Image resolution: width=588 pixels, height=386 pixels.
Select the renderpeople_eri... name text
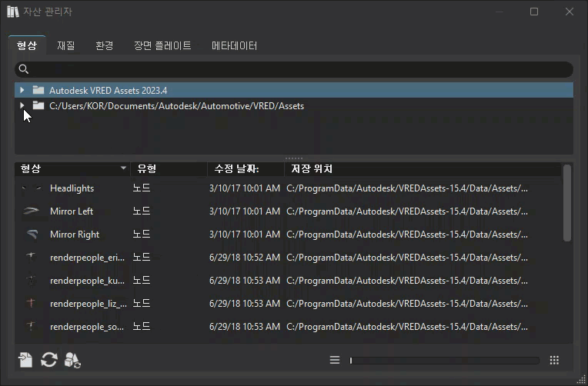(x=87, y=258)
